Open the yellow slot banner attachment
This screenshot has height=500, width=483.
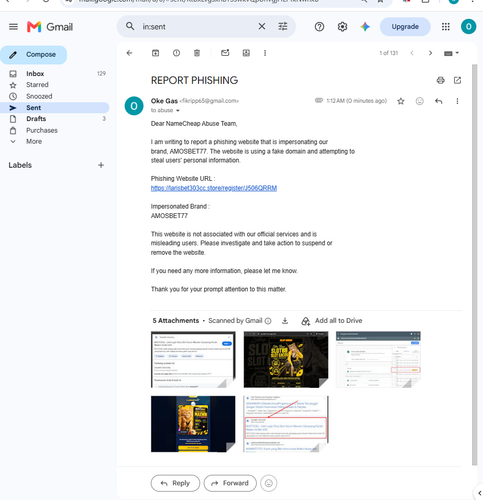pyautogui.click(x=286, y=359)
